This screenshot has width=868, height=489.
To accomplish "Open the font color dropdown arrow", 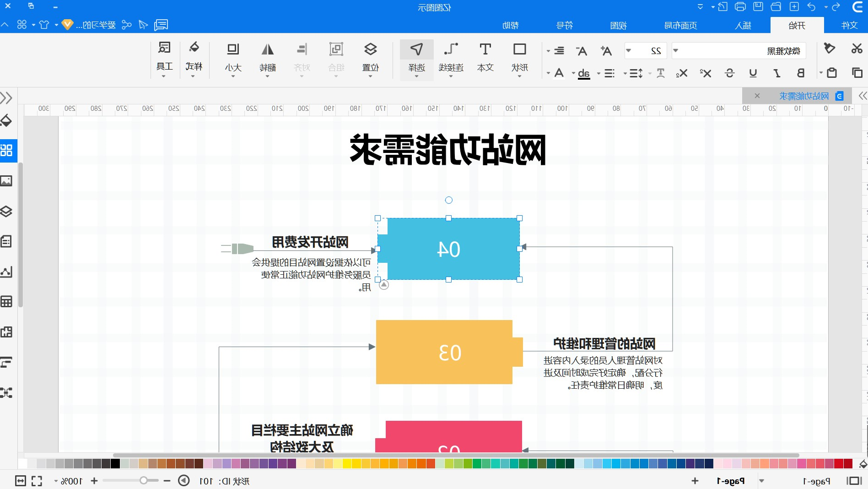I will (x=548, y=73).
